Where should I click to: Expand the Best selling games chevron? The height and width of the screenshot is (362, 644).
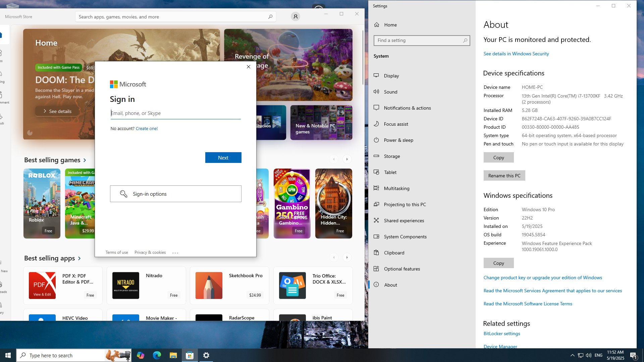(x=85, y=160)
